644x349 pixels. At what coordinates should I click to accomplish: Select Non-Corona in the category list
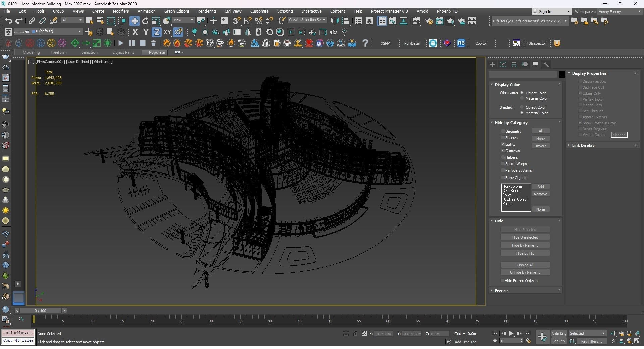tap(512, 186)
